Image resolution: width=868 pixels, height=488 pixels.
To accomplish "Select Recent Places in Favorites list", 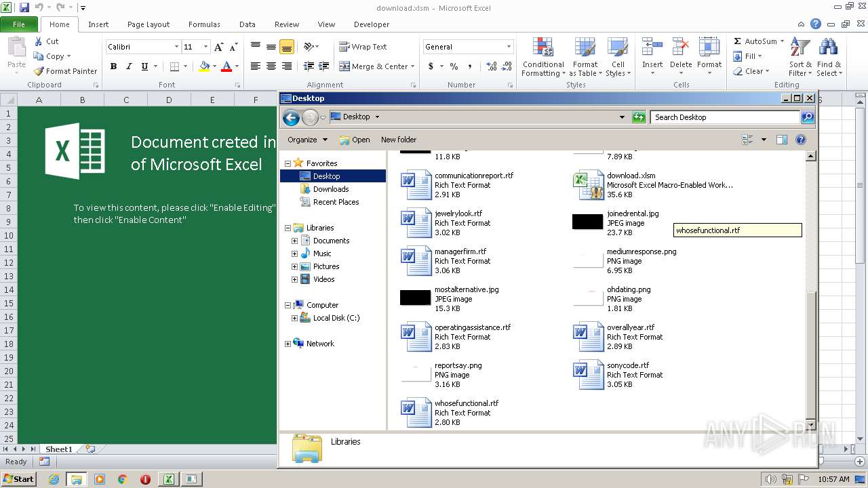I will pyautogui.click(x=336, y=202).
